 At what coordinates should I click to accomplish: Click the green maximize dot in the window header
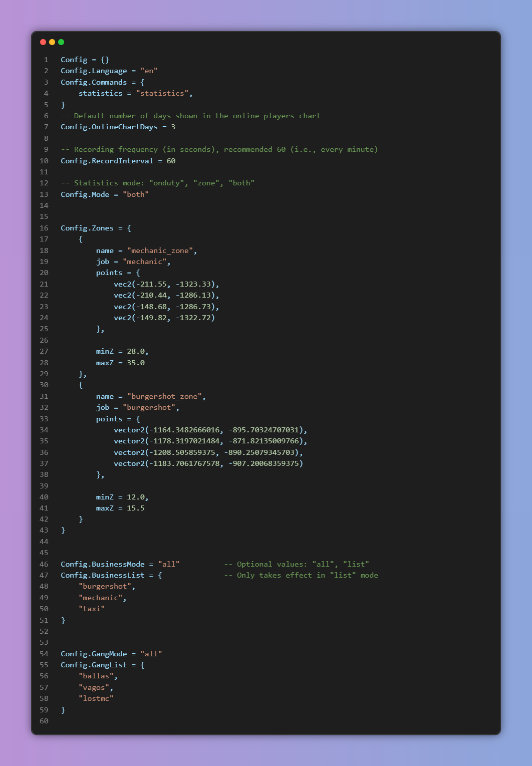61,42
